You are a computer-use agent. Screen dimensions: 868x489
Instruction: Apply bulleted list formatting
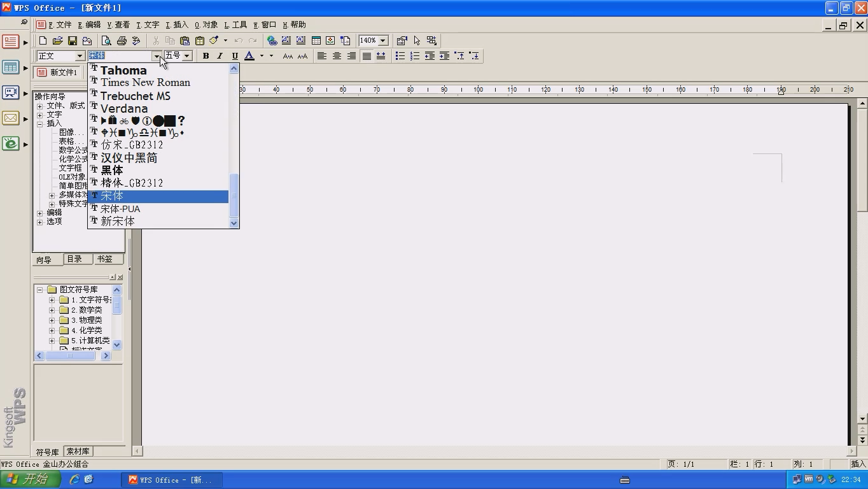point(400,56)
